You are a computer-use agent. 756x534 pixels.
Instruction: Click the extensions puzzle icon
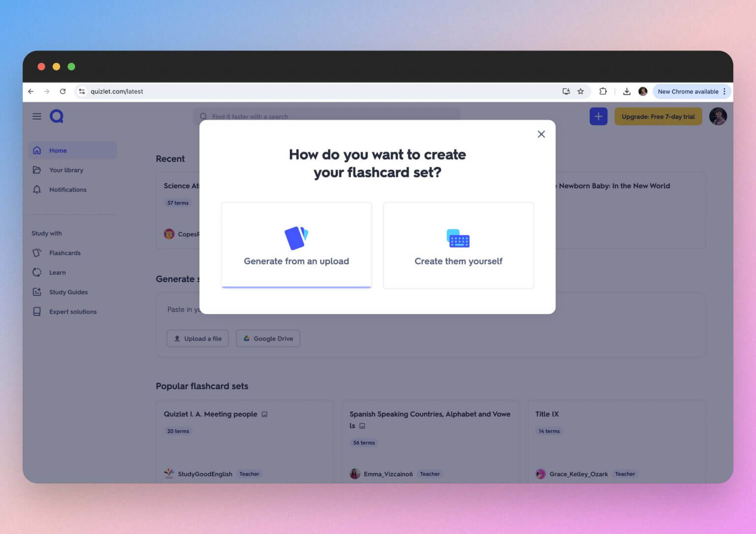[602, 91]
